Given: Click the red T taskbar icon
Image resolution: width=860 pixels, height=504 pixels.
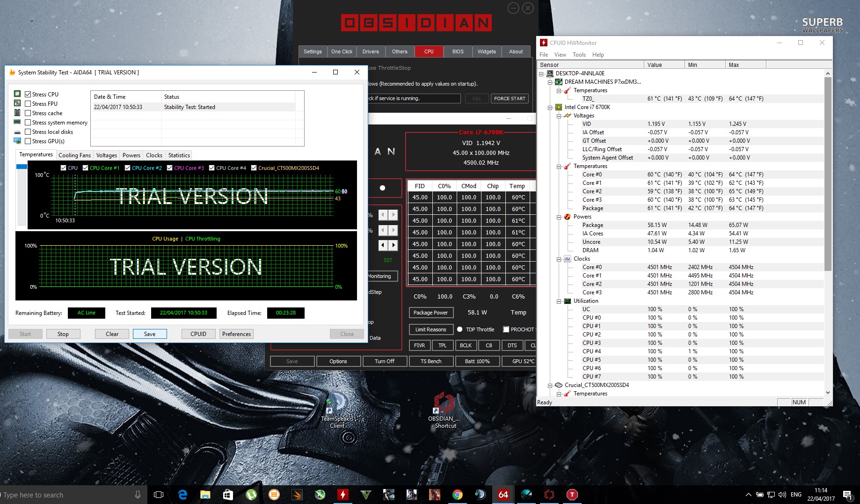Looking at the screenshot, I should coord(572,495).
